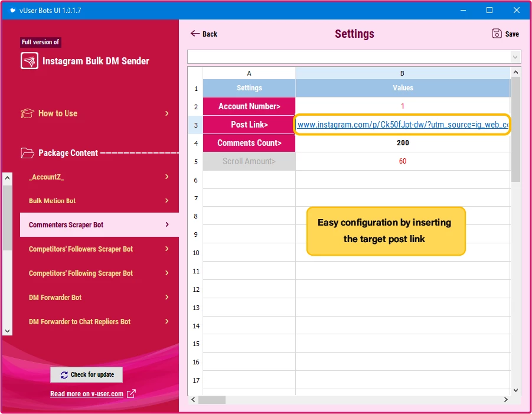Click the vUser app icon in title bar
The height and width of the screenshot is (414, 532).
(x=12, y=10)
